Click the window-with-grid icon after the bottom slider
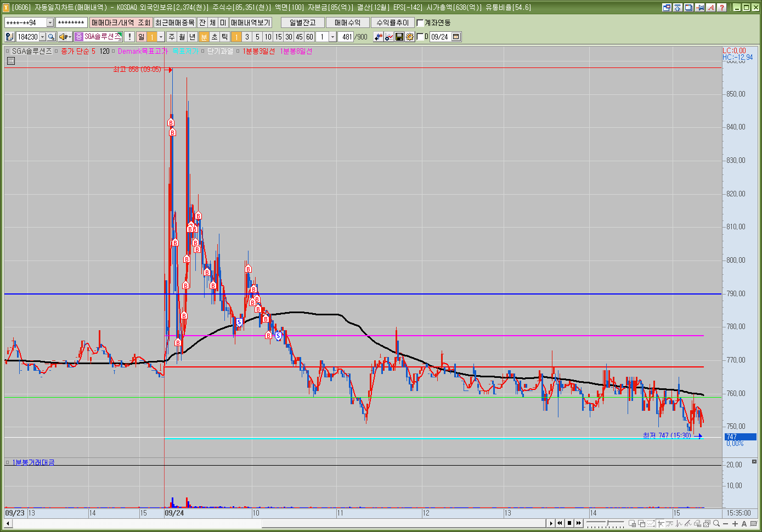Screen dimensions: 762x532 coord(633,524)
